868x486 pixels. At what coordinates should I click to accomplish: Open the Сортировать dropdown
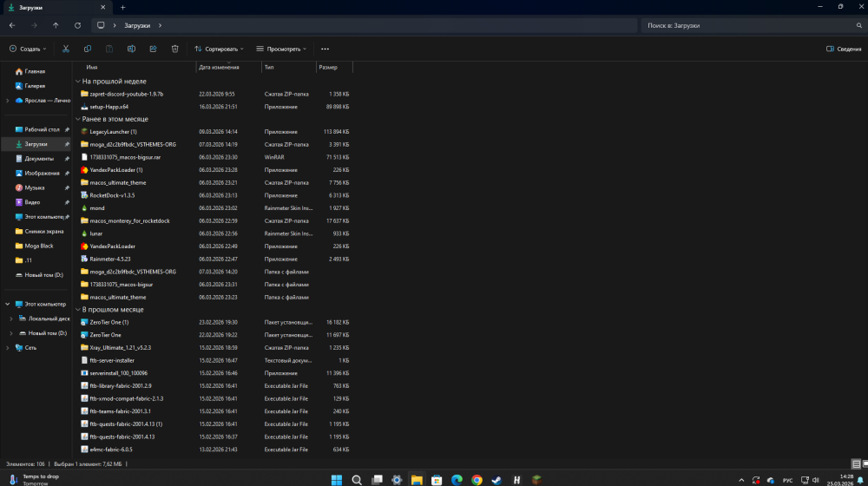tap(220, 49)
